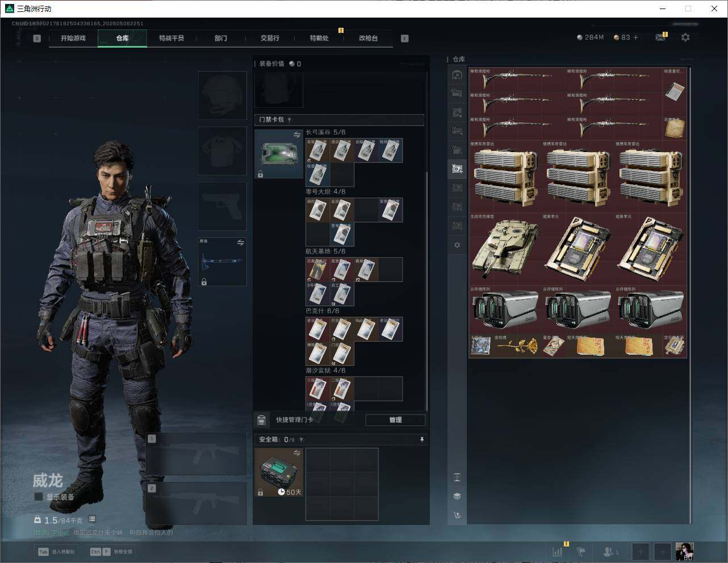728x563 pixels.
Task: Click the 进入特勤处 Tab shortcut button
Action: click(57, 552)
